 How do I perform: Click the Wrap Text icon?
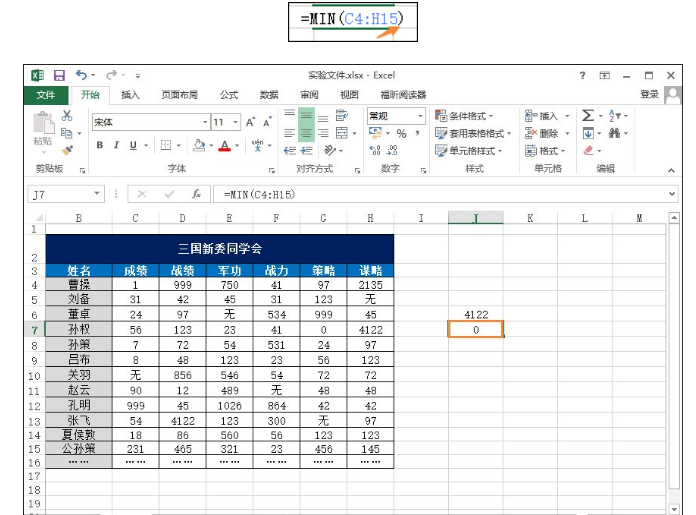coord(342,115)
